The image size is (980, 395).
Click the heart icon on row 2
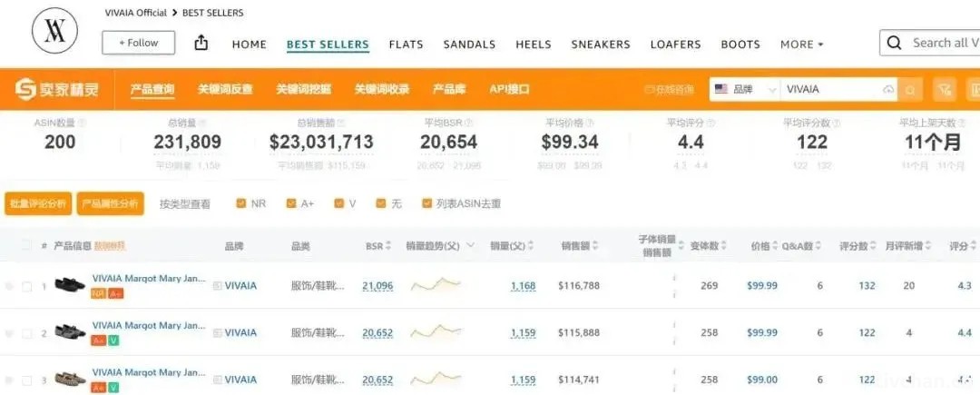point(9,334)
